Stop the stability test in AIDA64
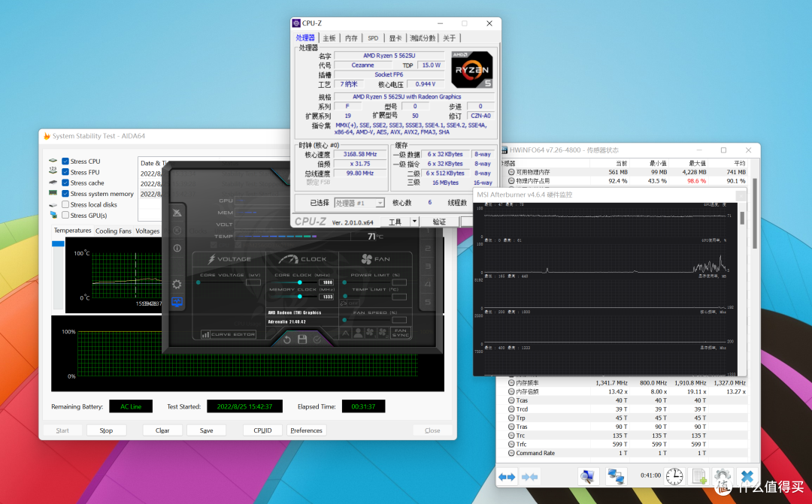The width and height of the screenshot is (812, 504). click(x=105, y=430)
